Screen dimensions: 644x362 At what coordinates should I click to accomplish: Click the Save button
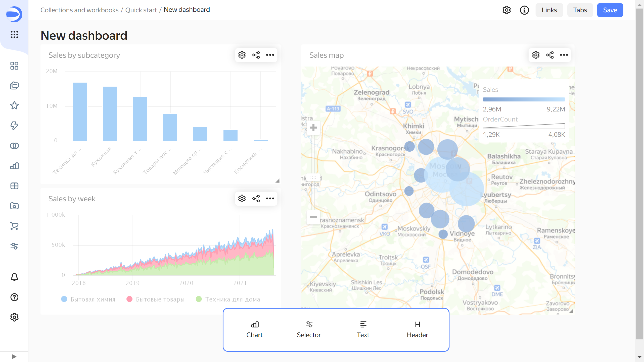tap(610, 10)
